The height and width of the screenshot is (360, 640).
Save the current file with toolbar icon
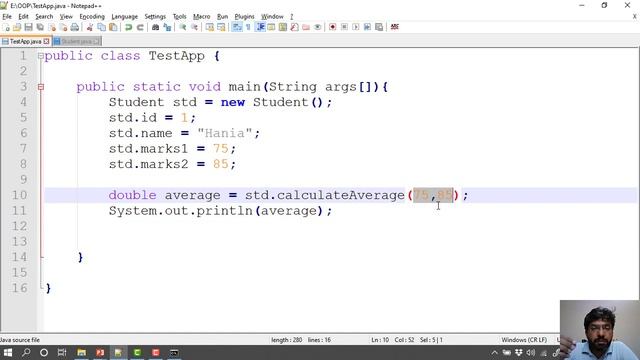point(28,27)
